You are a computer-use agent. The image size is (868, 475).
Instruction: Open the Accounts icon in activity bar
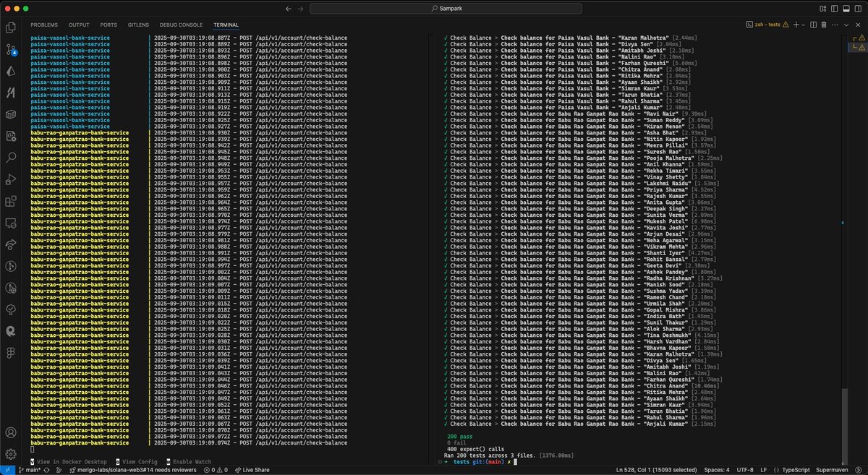[x=11, y=432]
